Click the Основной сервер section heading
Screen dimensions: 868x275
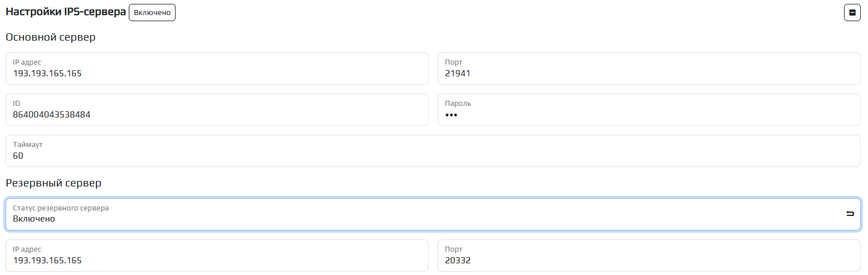tap(51, 37)
